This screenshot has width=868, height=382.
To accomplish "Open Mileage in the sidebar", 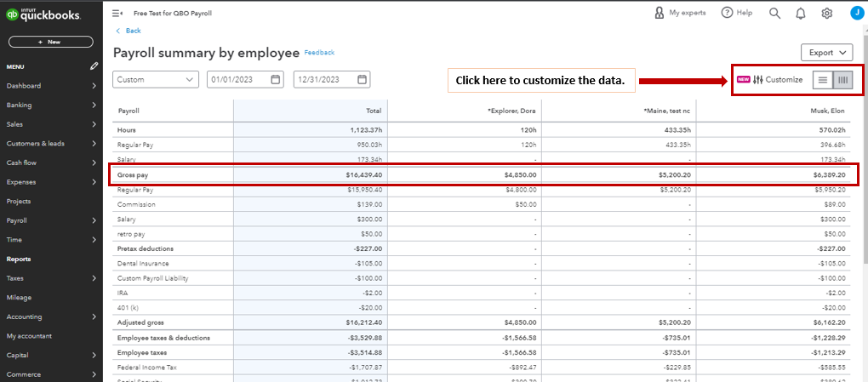I will click(19, 297).
